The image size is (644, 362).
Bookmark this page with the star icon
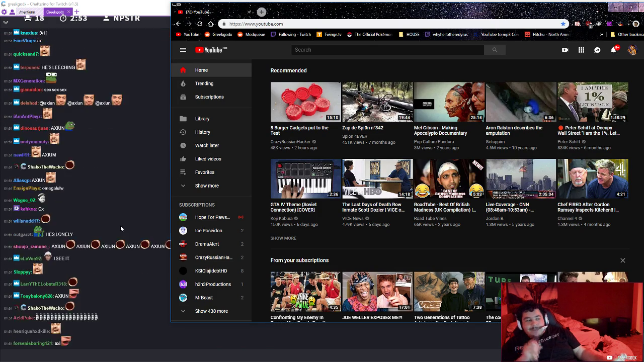(563, 24)
